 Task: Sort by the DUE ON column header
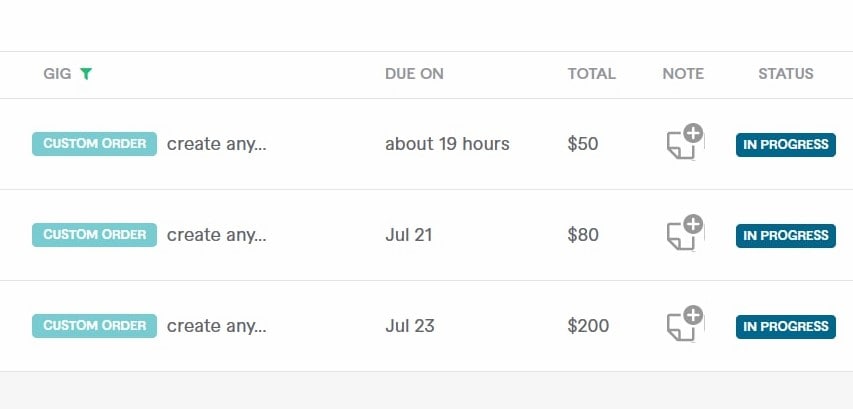(x=414, y=73)
